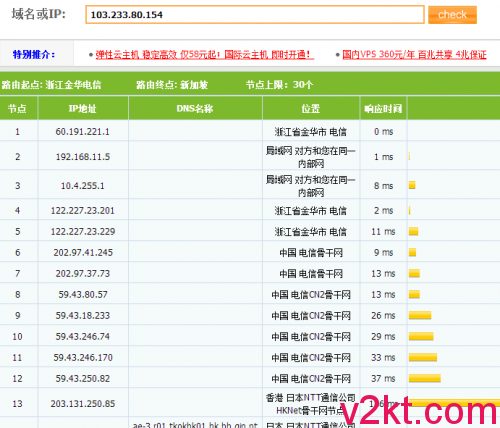Click IP 202.97.41.245 in row 6

[x=83, y=253]
